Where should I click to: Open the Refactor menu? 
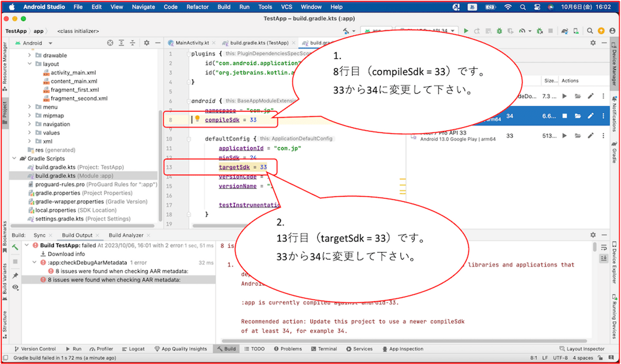point(197,7)
